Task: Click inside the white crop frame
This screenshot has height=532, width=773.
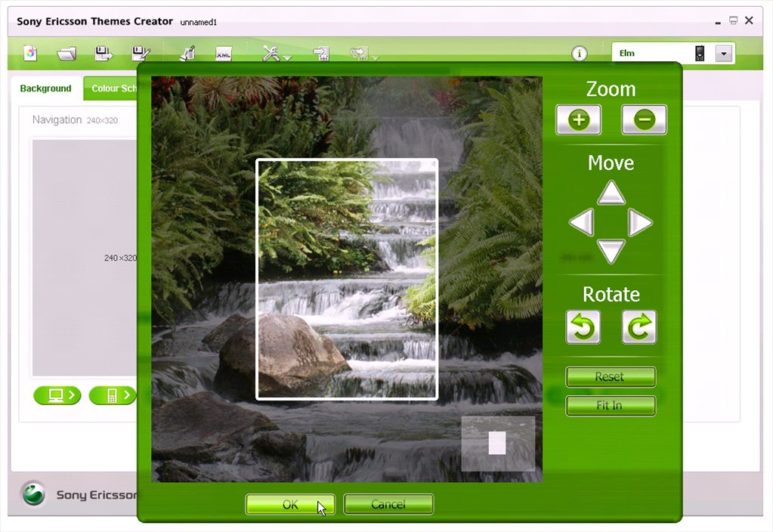Action: pos(347,279)
